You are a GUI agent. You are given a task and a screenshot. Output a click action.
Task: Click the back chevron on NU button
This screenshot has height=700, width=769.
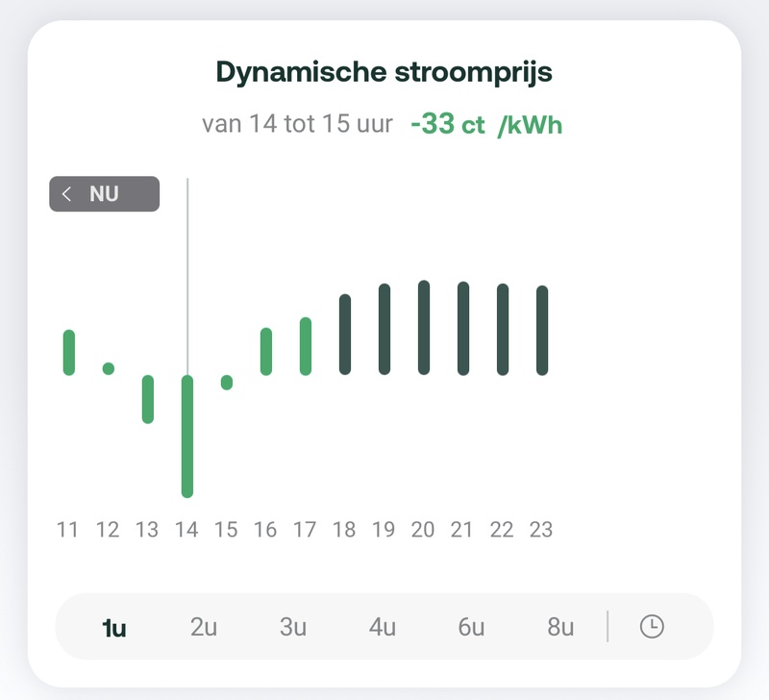66,194
